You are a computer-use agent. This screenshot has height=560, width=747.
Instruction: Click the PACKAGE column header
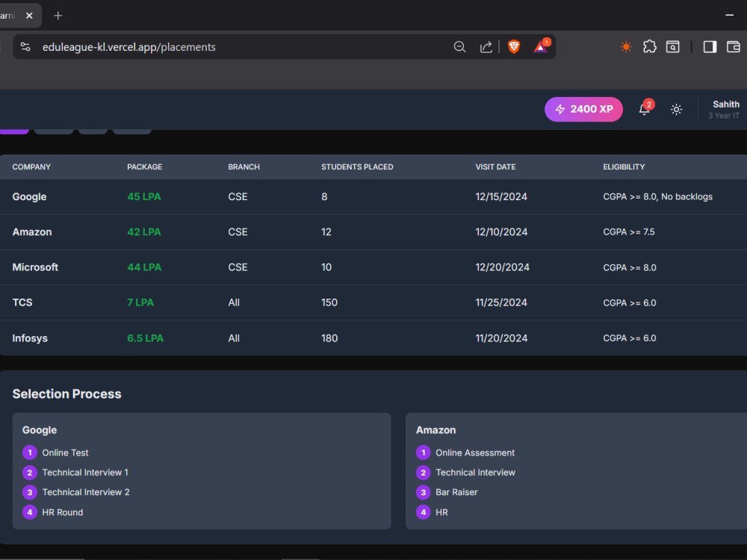tap(144, 167)
